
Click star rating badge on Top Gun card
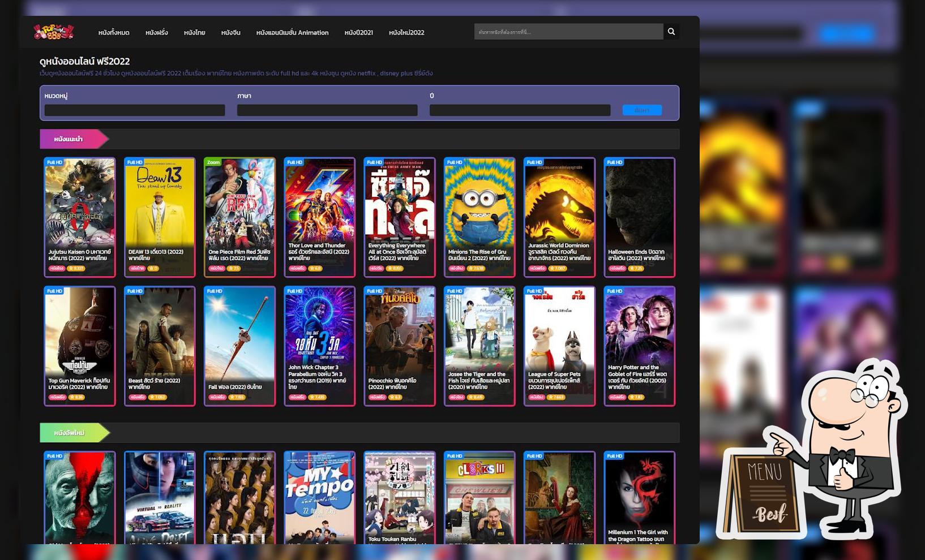76,397
